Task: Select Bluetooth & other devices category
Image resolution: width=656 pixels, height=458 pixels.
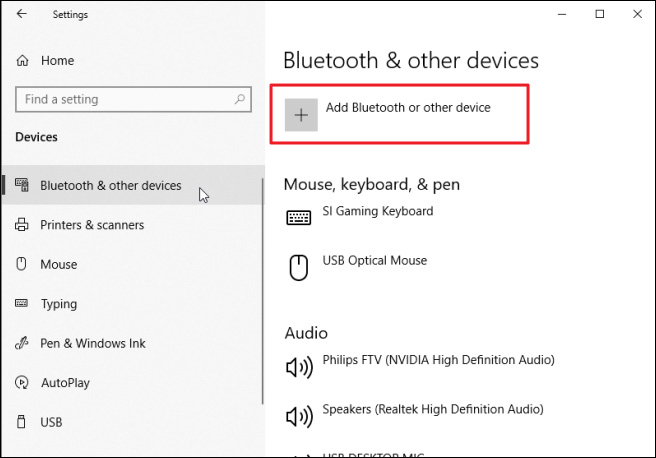Action: 133,185
